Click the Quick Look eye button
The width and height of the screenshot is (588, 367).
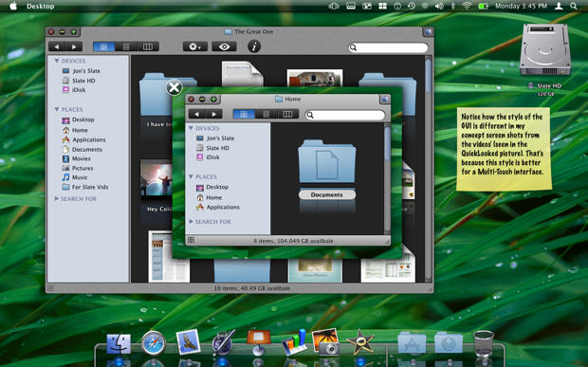click(x=224, y=46)
